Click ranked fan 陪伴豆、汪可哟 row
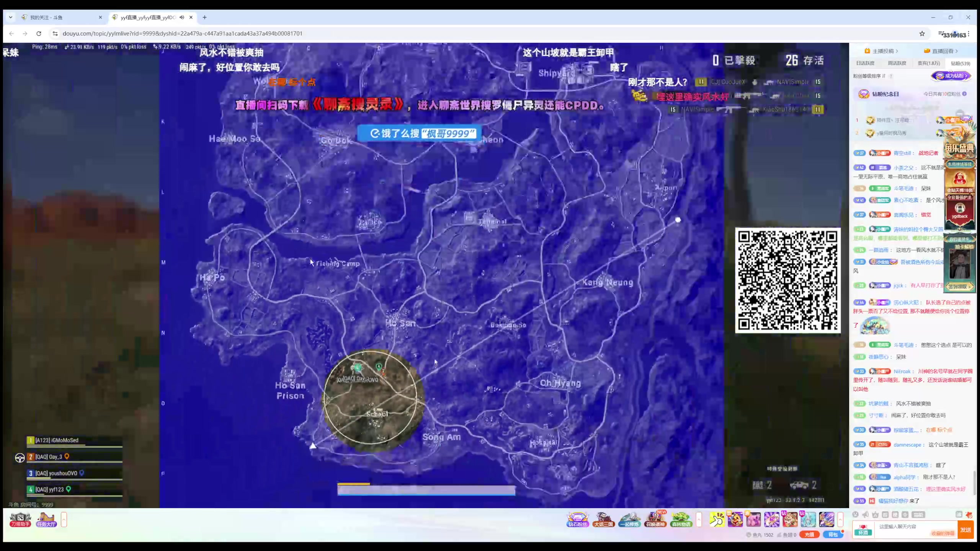Image resolution: width=980 pixels, height=551 pixels. (913, 120)
